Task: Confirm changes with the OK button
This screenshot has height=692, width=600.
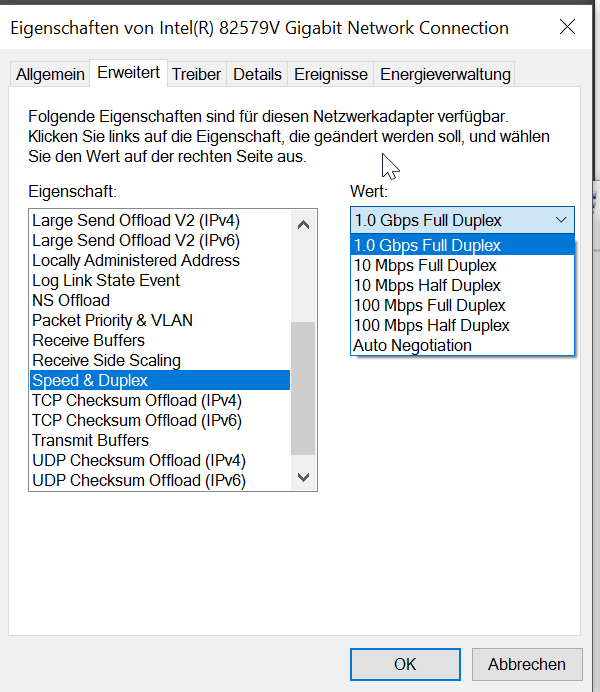Action: click(405, 664)
